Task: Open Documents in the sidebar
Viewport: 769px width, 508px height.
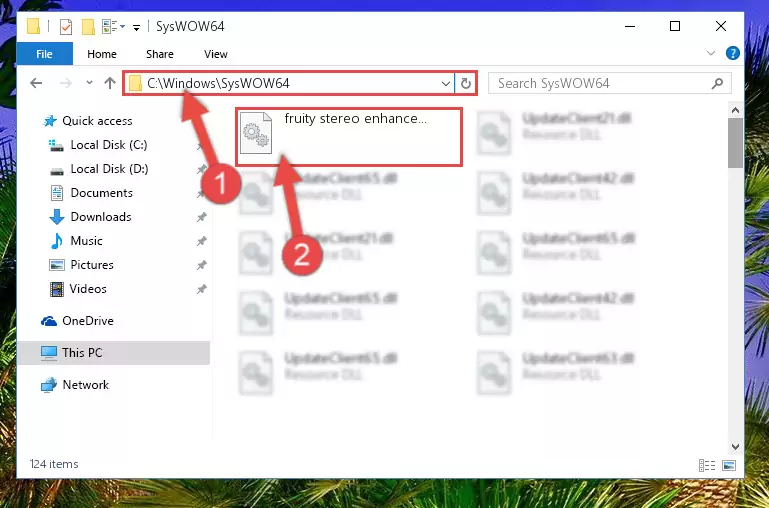Action: pos(102,193)
